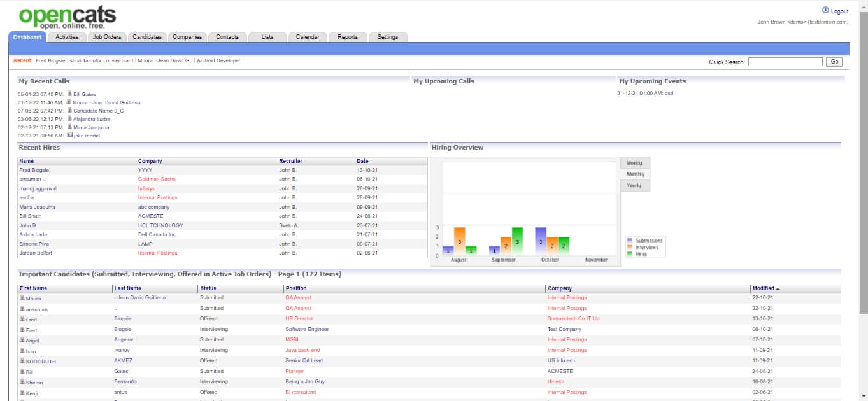Switch hiring chart to Yearly view
The width and height of the screenshot is (868, 401).
tap(634, 185)
